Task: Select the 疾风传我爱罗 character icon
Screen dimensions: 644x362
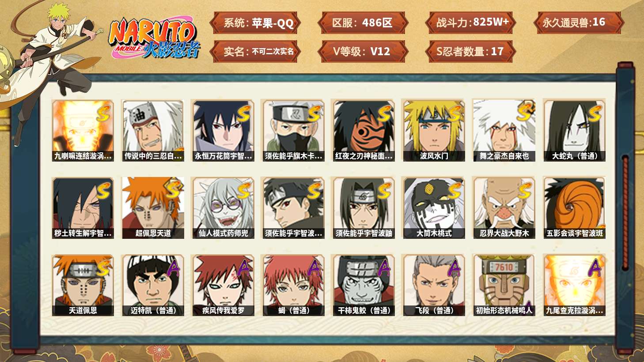Action: (x=223, y=285)
